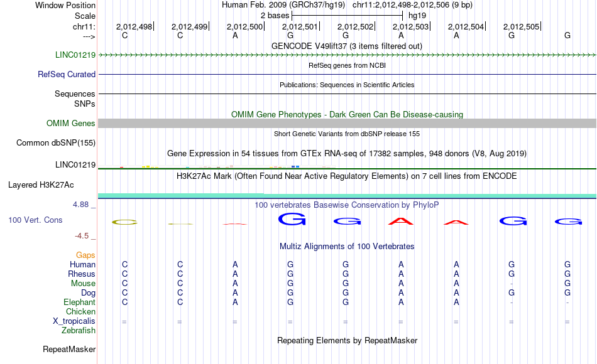Screen dimensions: 597x364
Task: Click Short Genetic Variants from dbSNP title
Action: click(347, 134)
